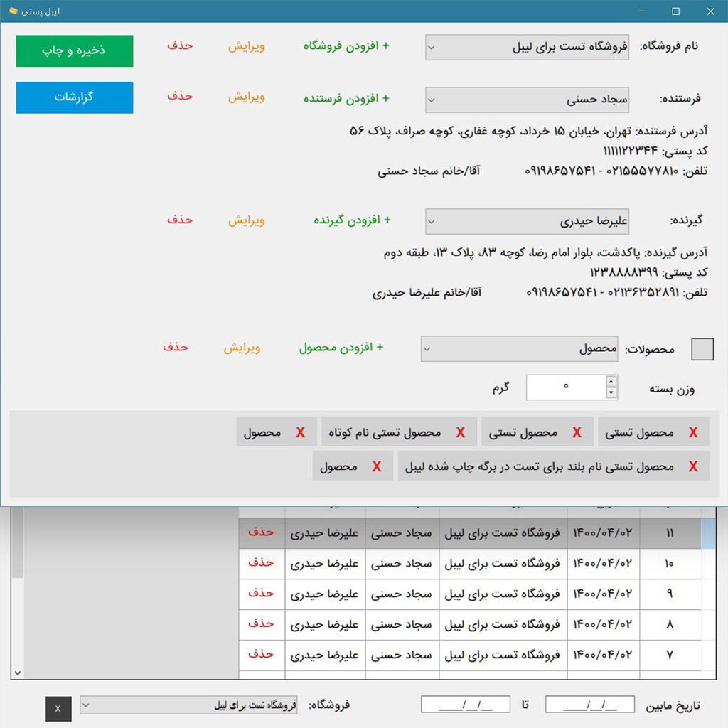Decrease package weight with the down arrow

(611, 393)
